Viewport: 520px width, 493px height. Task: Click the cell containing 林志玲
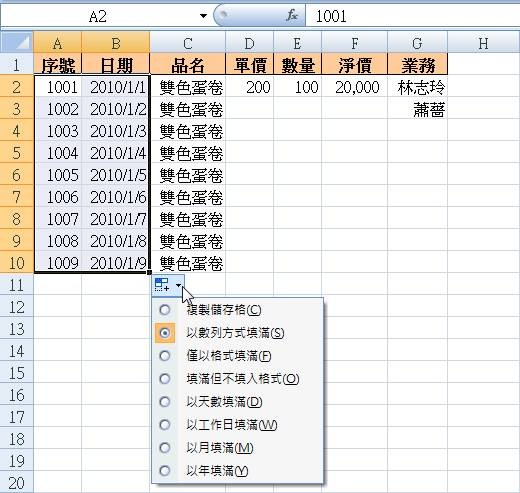tap(417, 86)
